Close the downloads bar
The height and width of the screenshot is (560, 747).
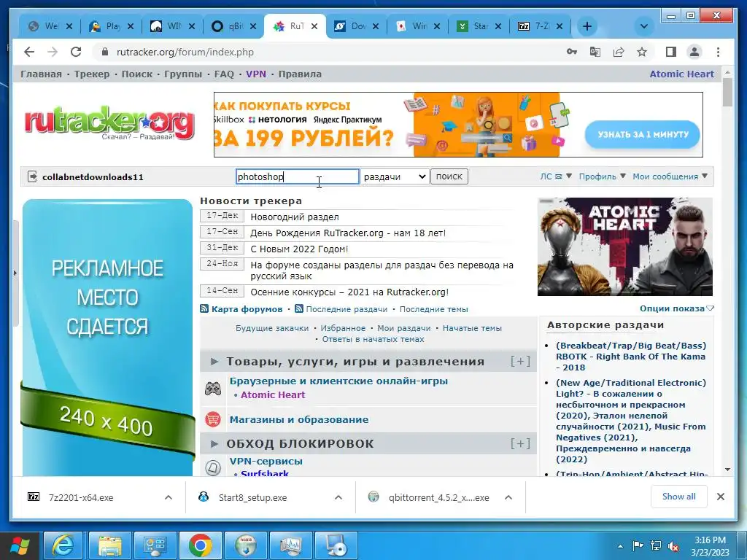(720, 497)
